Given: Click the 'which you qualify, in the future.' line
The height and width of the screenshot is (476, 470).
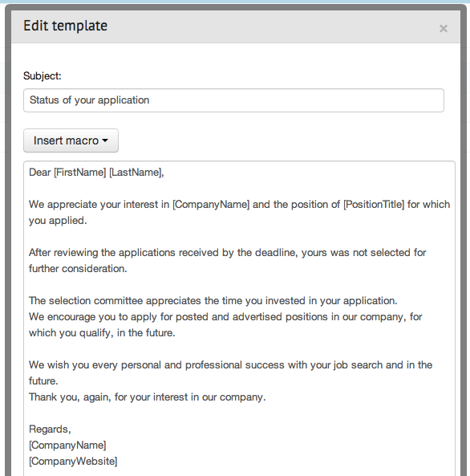Looking at the screenshot, I should tap(102, 333).
